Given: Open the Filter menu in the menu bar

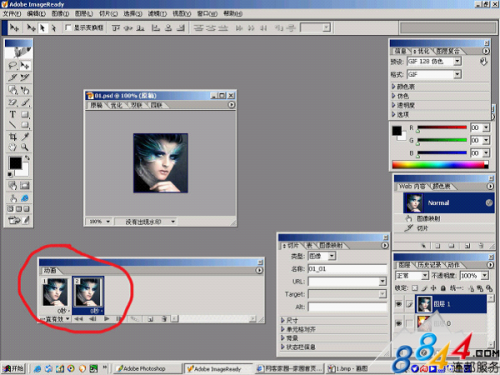Looking at the screenshot, I should [157, 14].
